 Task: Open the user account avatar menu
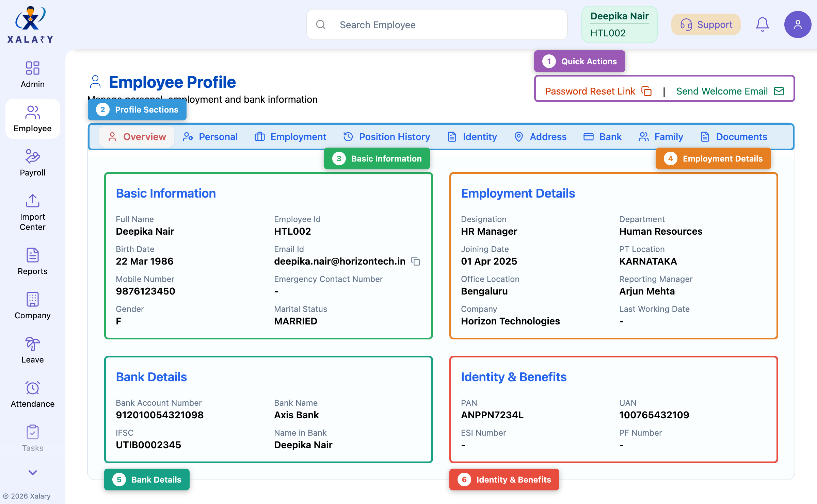coord(798,24)
